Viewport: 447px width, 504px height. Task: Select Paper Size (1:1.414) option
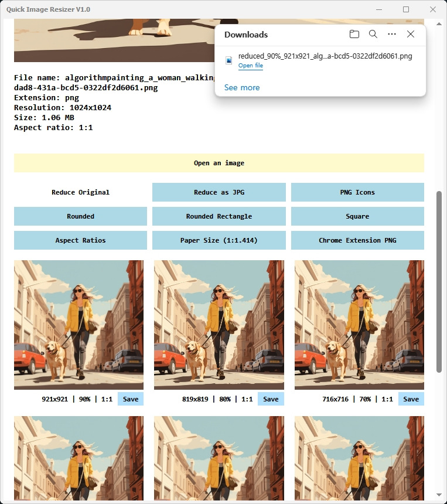[219, 240]
